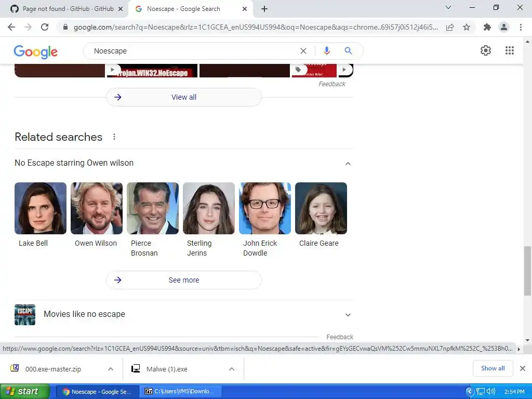Switch to Chrome Noescape taskbar button
Screen dimensions: 532x399
click(x=97, y=392)
